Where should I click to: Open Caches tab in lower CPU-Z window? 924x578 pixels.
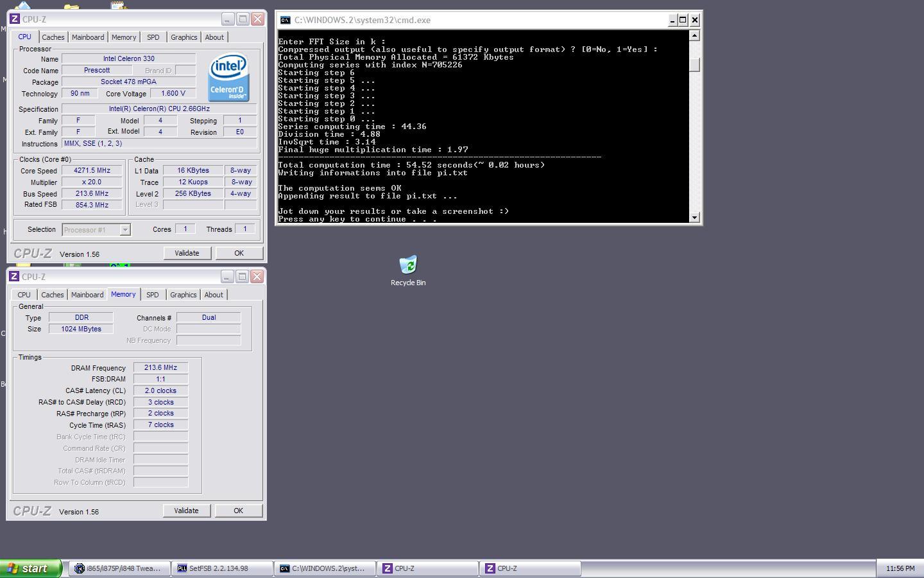(x=53, y=295)
